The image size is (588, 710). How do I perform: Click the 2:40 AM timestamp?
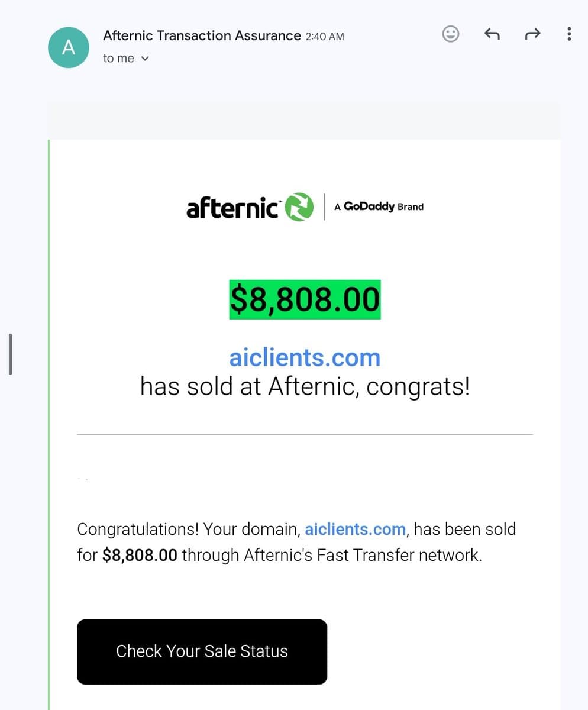(325, 37)
